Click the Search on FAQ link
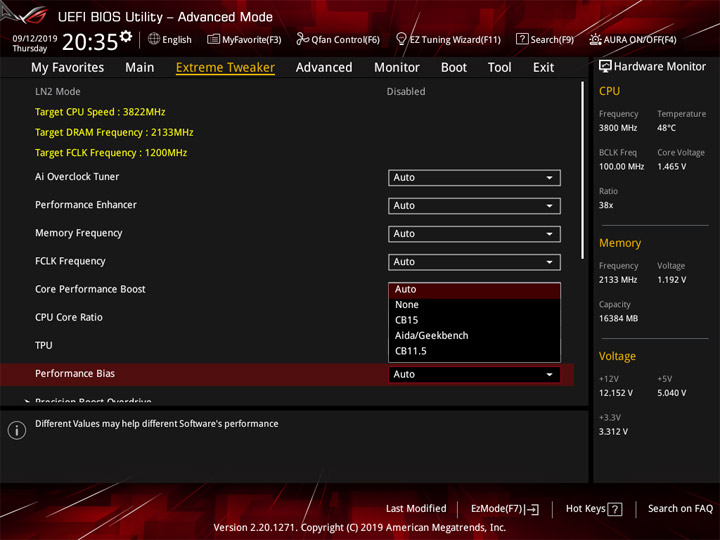 click(680, 509)
